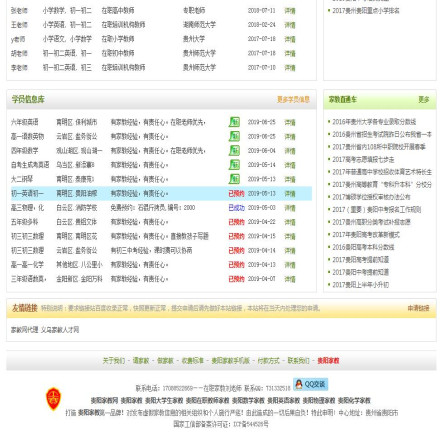Go to 付款方式 in footer navigation

coord(269,361)
